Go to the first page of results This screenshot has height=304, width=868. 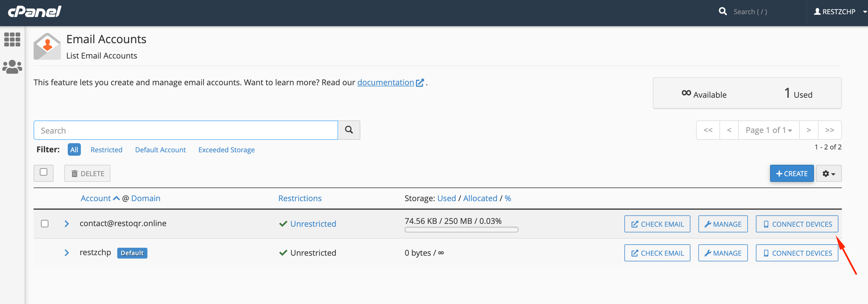click(x=708, y=130)
